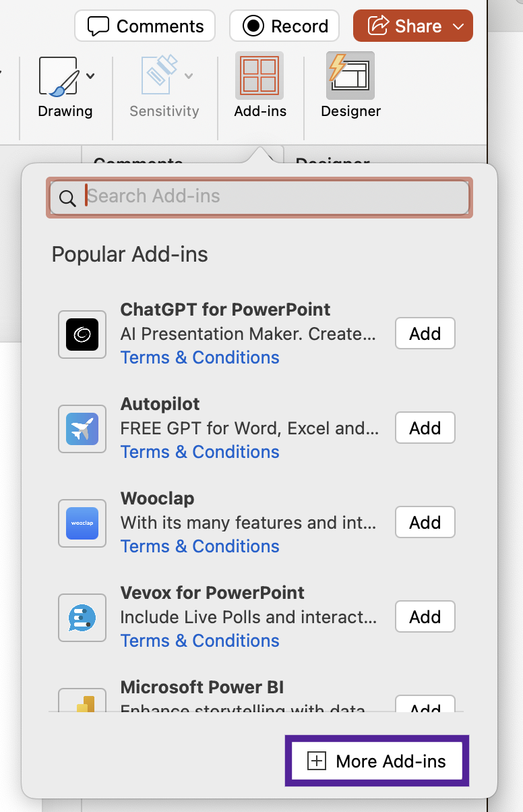Expand the Sensitivity dropdown chevron
523x812 pixels.
point(189,76)
